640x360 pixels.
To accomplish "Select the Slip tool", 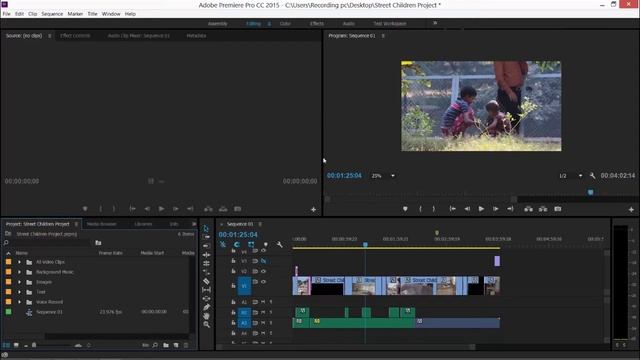I will point(207,289).
